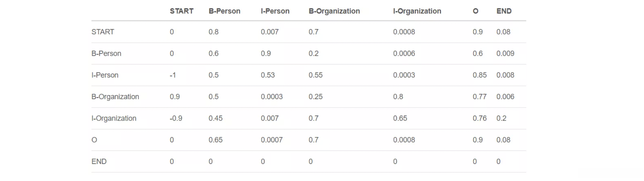644x181 pixels.
Task: Select the 0.77 cell in B-Organization row
Action: point(479,97)
